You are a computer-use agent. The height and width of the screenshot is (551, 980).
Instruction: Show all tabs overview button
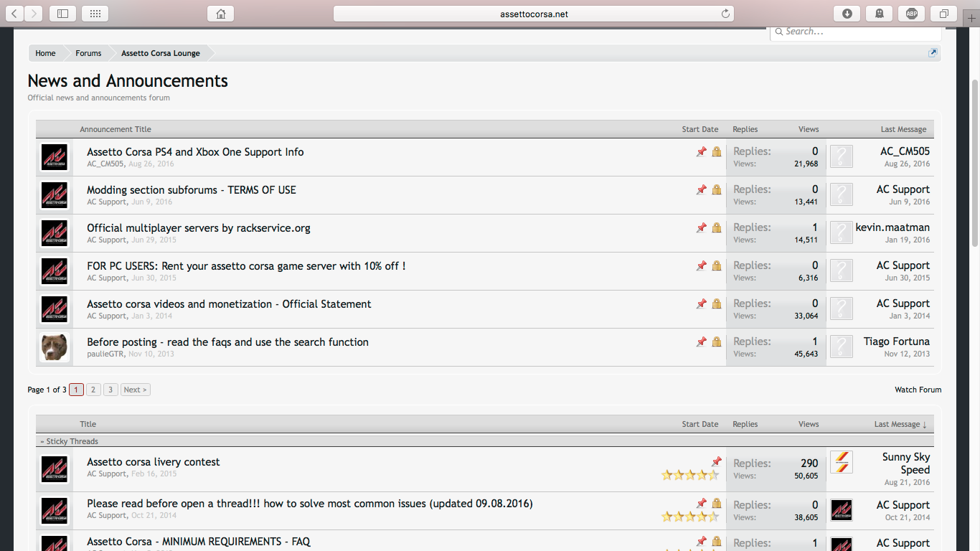coord(944,14)
